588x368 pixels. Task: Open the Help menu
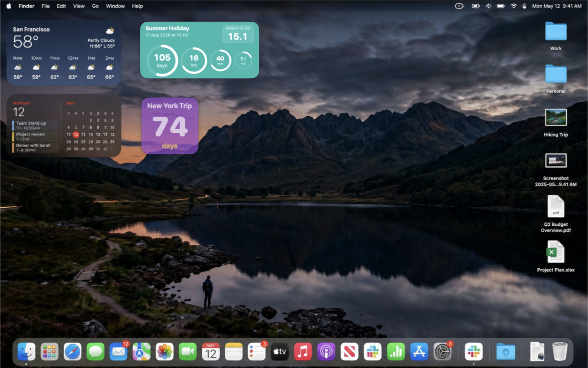coord(138,6)
